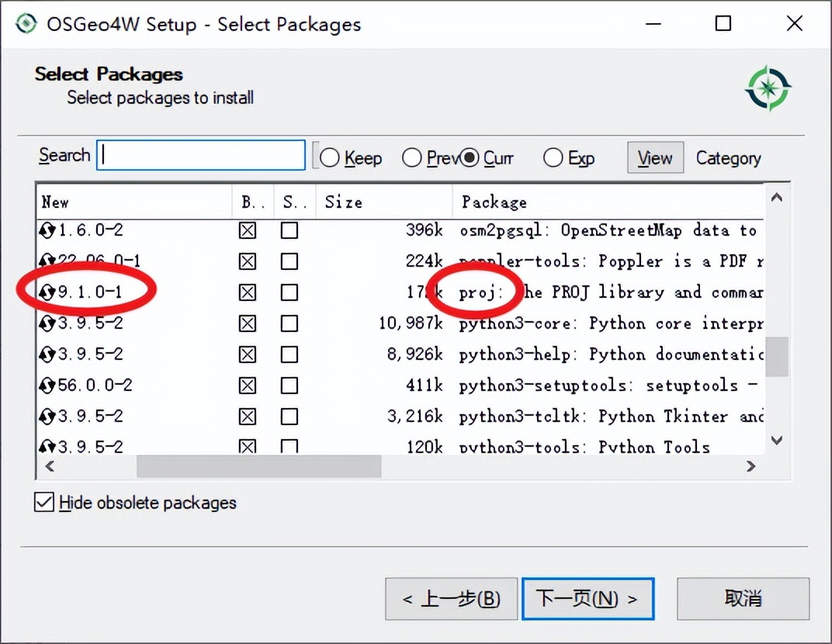Cancel setup with 取消 button

pos(743,599)
